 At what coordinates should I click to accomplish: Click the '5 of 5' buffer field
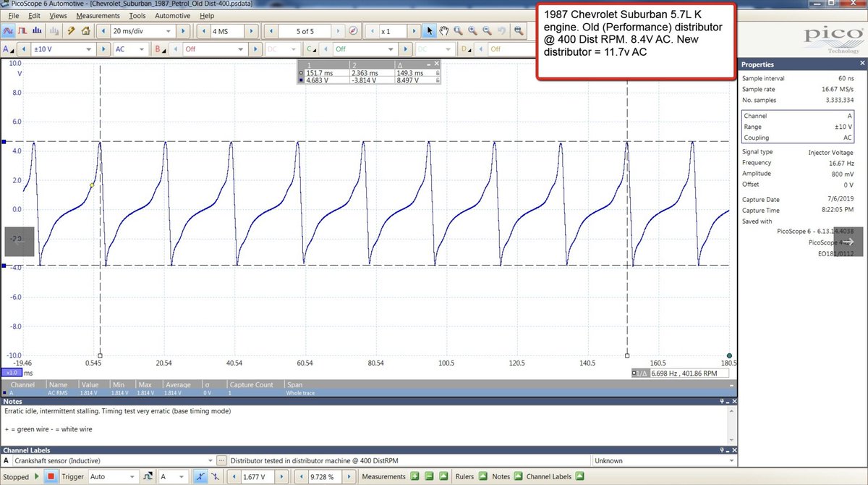tap(304, 31)
